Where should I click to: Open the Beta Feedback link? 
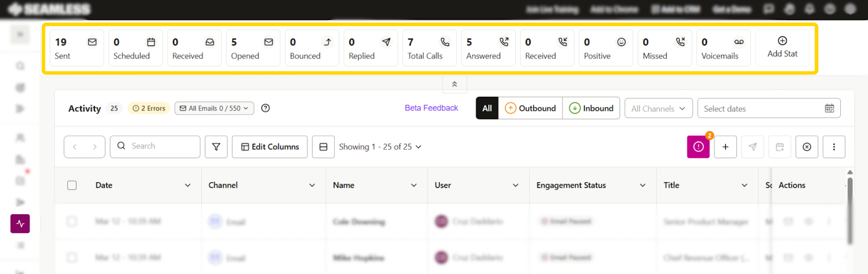tap(431, 108)
